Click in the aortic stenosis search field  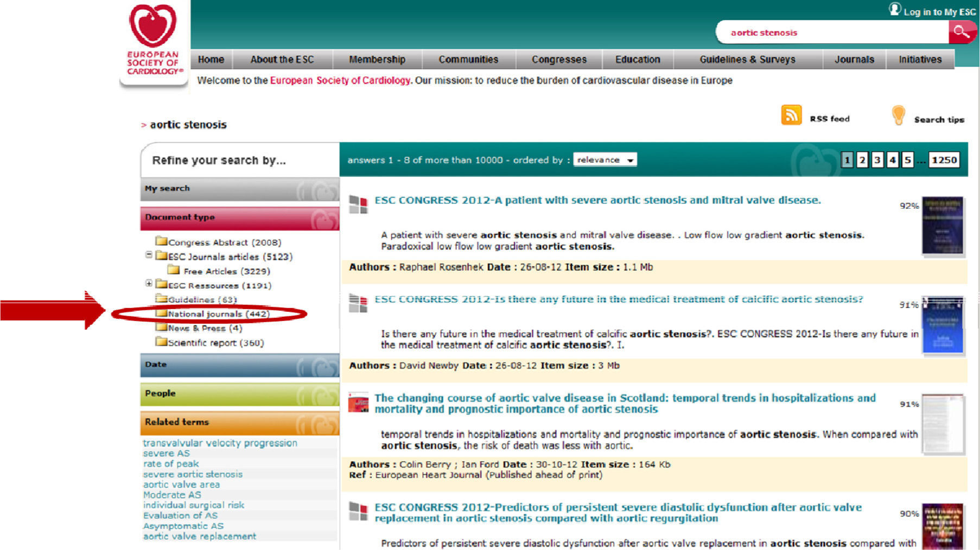click(830, 33)
